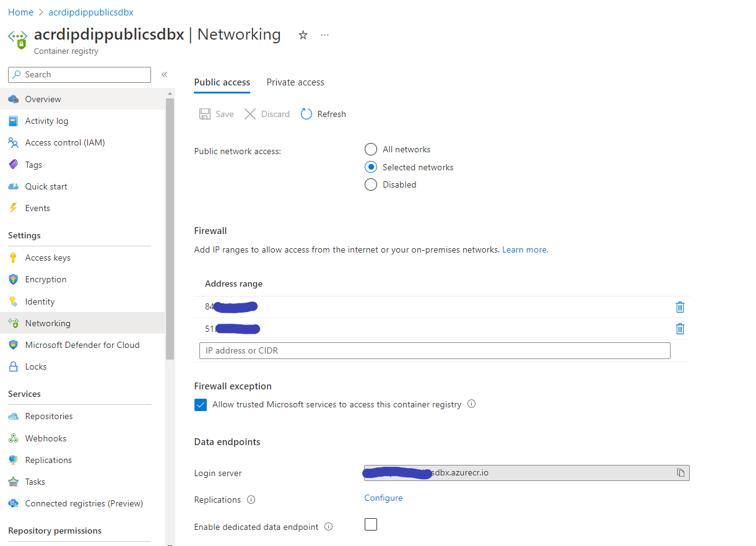Delete the address range starting with 51
This screenshot has width=756, height=546.
tap(680, 329)
